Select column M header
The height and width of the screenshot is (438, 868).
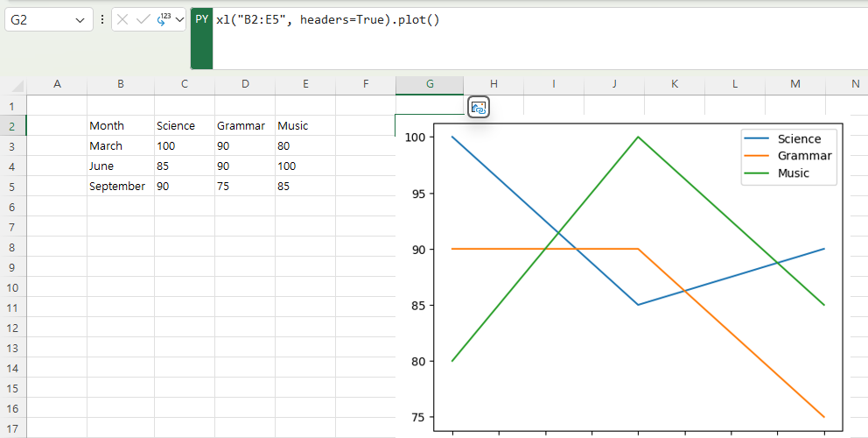click(x=795, y=84)
